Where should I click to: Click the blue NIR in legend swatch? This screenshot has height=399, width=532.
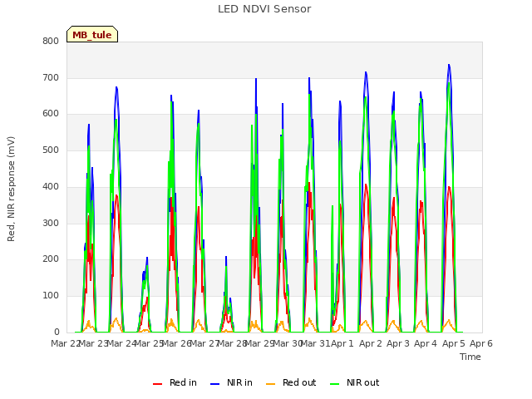(214, 384)
